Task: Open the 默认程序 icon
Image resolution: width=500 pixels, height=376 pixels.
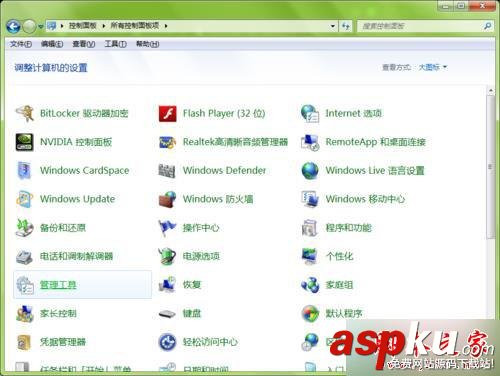Action: pos(310,314)
